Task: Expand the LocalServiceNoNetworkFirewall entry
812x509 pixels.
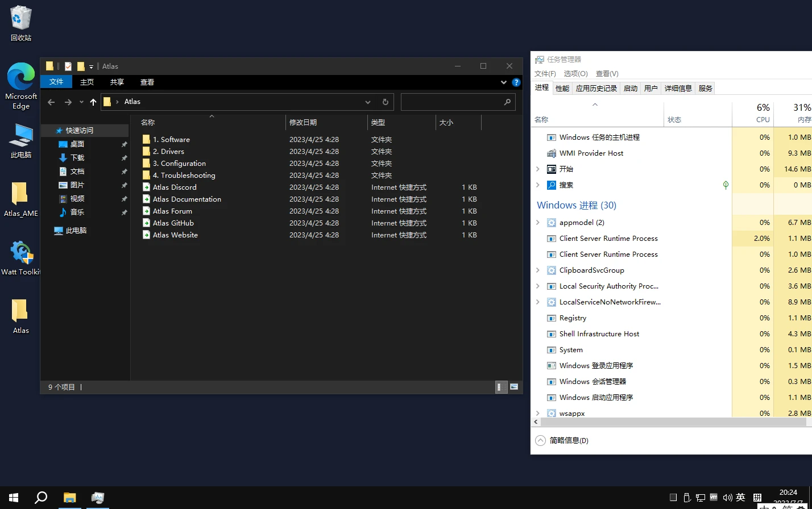Action: (x=538, y=302)
